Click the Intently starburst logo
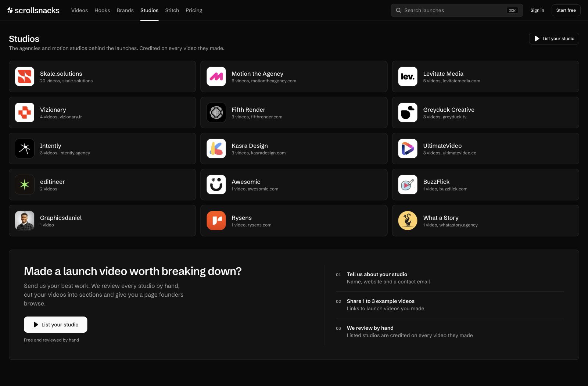Viewport: 588px width, 386px height. click(25, 149)
